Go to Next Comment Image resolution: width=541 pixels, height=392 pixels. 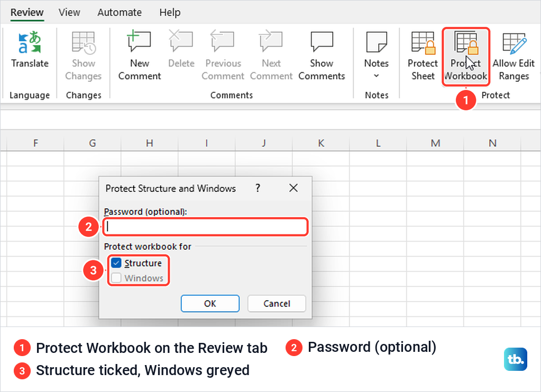coord(271,56)
